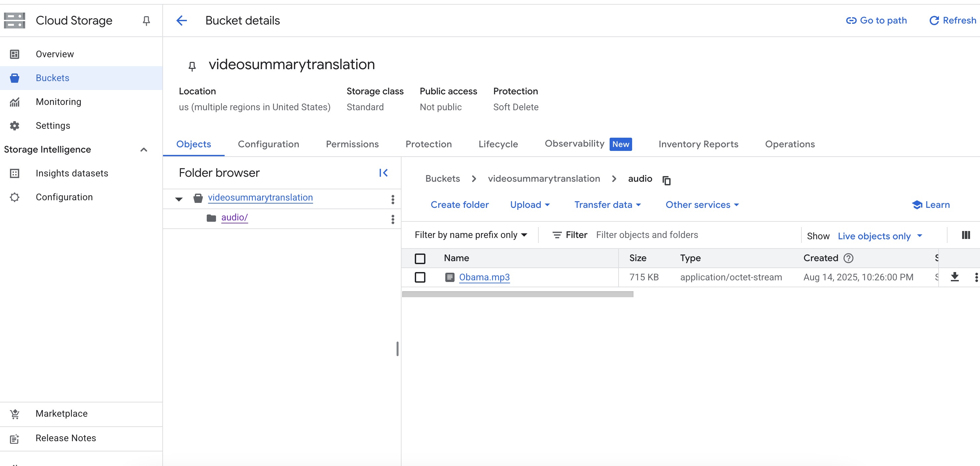Screen dimensions: 980x466
Task: Open the Obama.mp3 file link
Action: click(x=484, y=277)
